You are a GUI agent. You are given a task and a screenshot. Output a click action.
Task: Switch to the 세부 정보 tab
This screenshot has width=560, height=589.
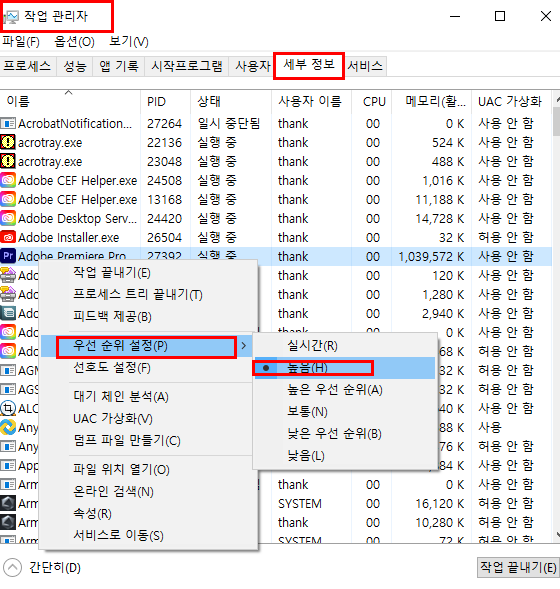309,65
